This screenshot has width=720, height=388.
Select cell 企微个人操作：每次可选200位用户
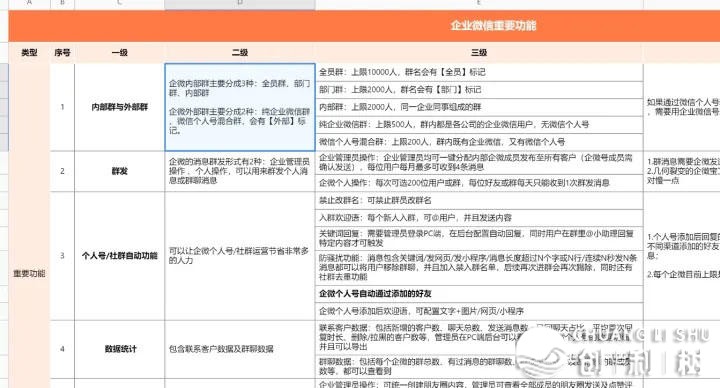pos(479,183)
